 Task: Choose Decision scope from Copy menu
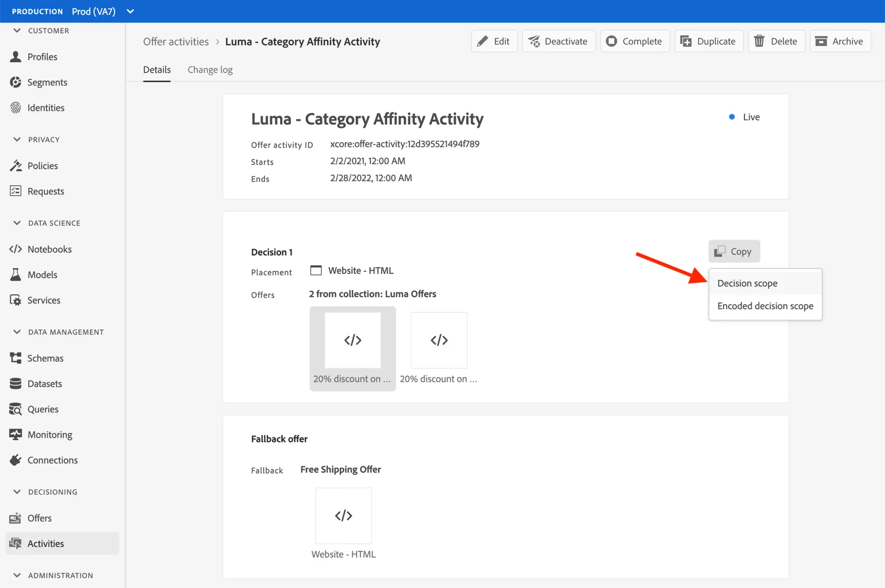765,283
